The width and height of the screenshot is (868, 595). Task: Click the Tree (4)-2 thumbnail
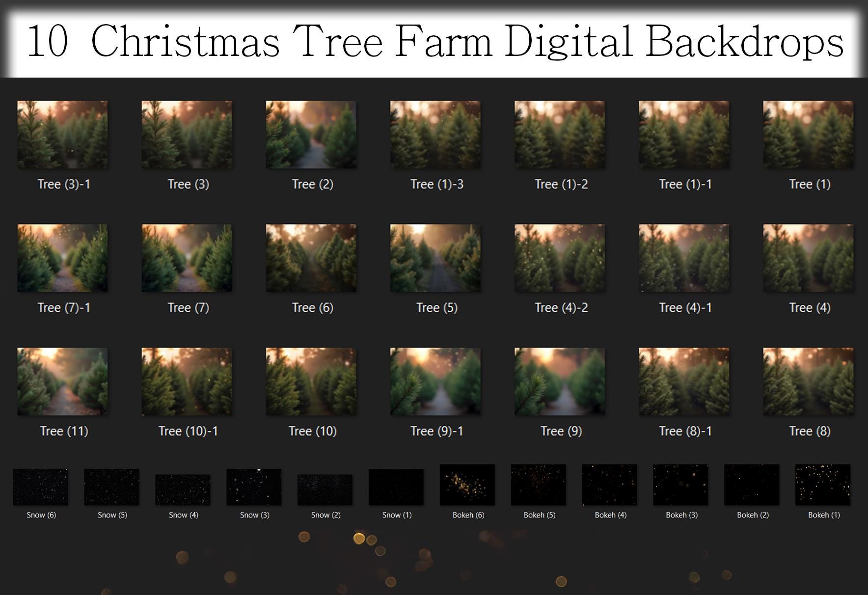click(x=559, y=258)
